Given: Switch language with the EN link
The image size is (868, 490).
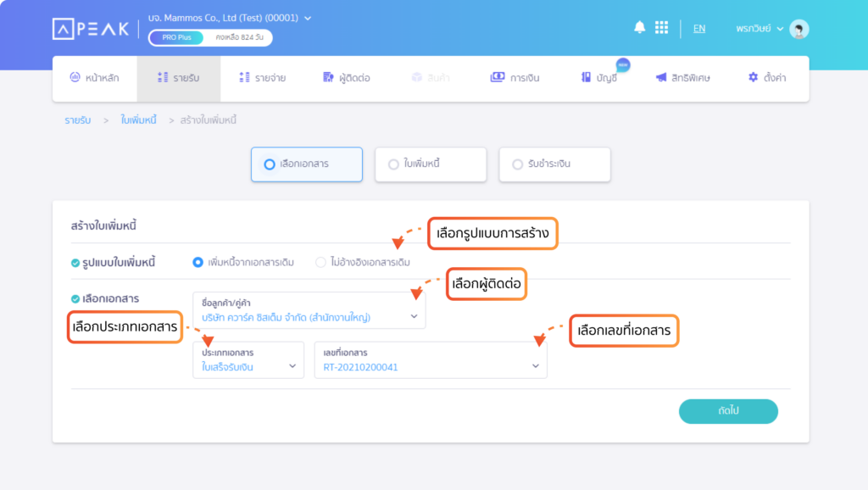Looking at the screenshot, I should click(x=699, y=28).
